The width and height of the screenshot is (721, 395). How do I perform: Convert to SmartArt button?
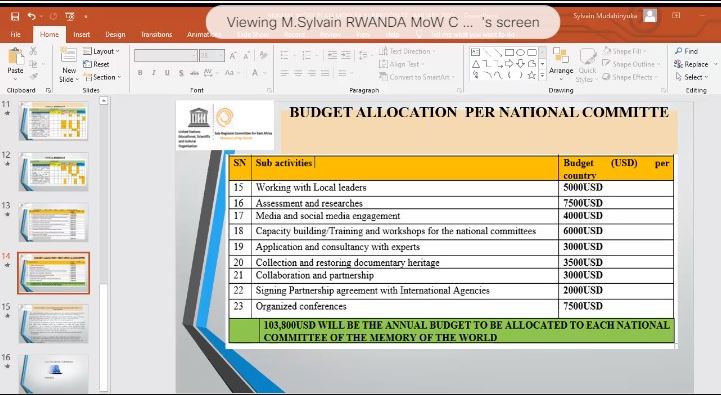tap(417, 77)
